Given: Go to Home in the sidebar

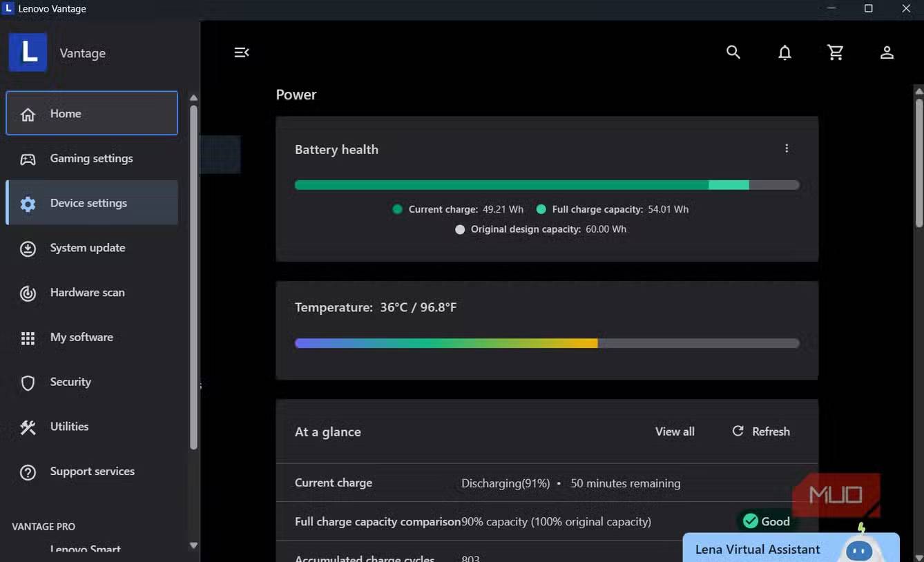Looking at the screenshot, I should [92, 113].
